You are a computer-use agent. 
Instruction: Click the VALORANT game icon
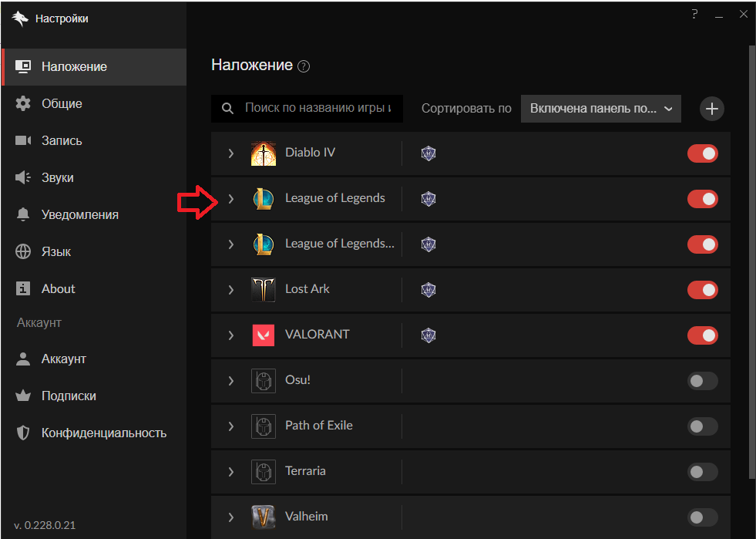(264, 335)
